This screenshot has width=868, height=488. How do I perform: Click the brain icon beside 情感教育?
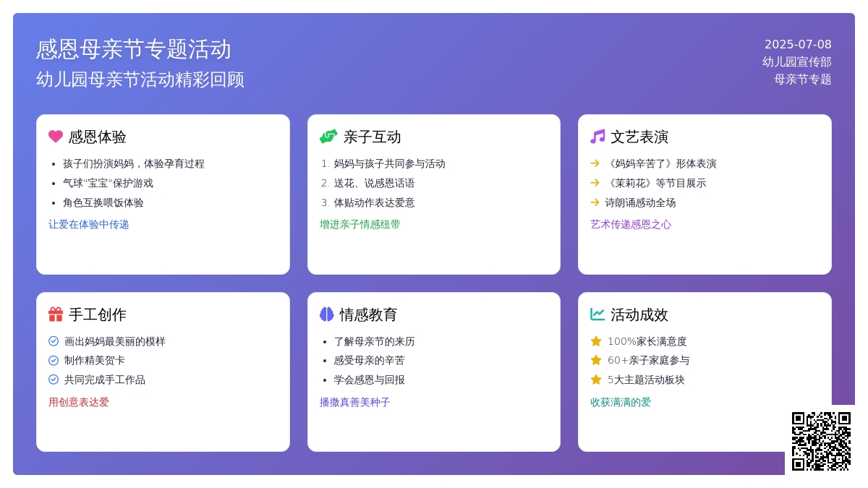(x=327, y=314)
